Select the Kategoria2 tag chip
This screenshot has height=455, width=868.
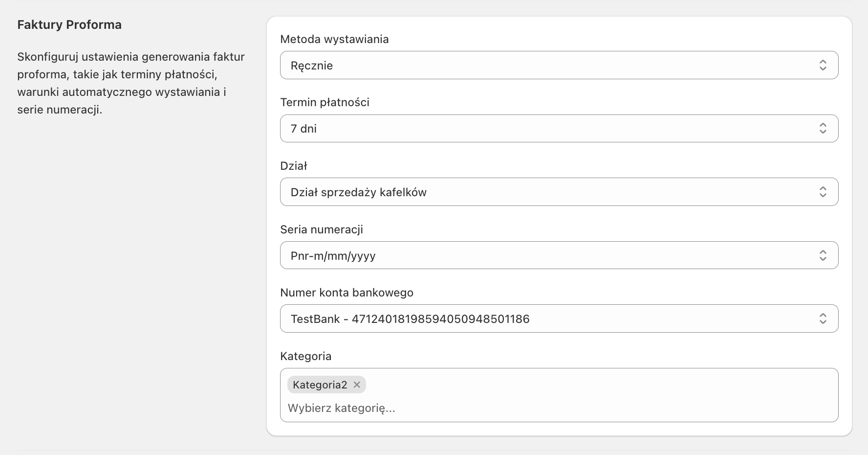click(x=320, y=385)
